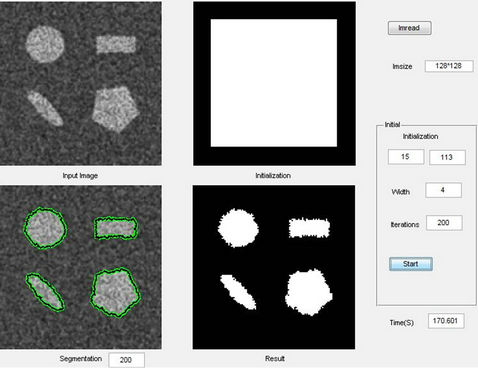
Task: Click the Segmentation iteration counter field
Action: click(x=126, y=360)
